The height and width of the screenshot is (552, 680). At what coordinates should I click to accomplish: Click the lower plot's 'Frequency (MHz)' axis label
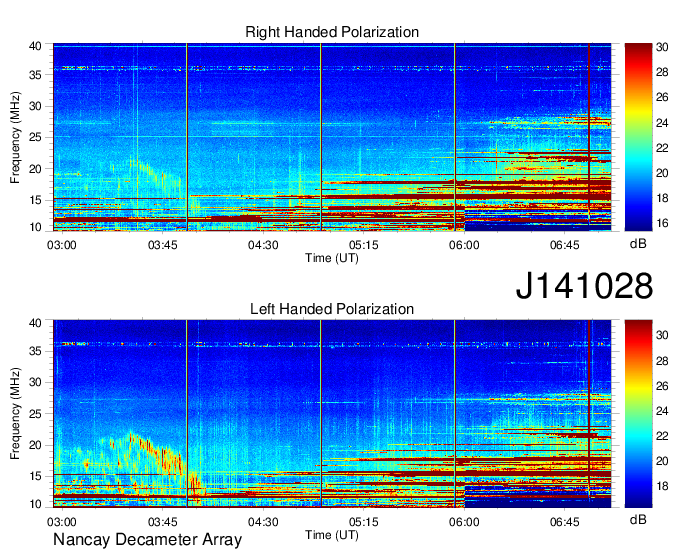[x=15, y=414]
